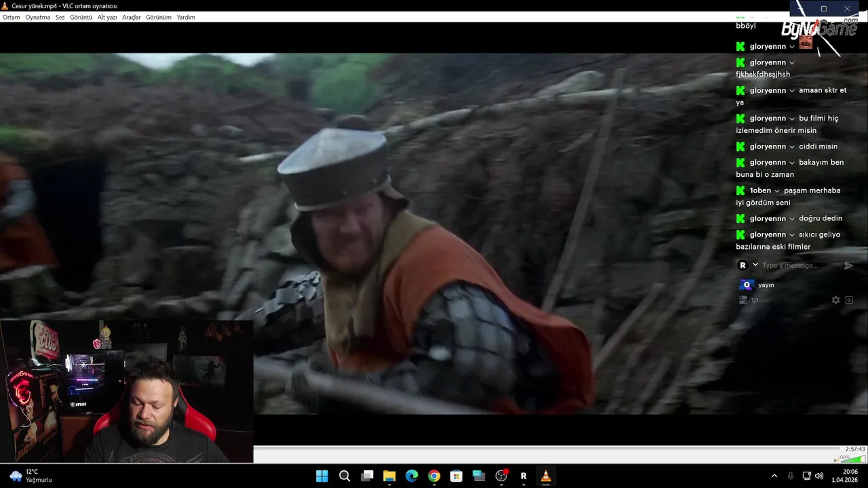Expand chevron beside gloryennn 'ciddi misin' message
The height and width of the screenshot is (488, 868).
(x=792, y=146)
